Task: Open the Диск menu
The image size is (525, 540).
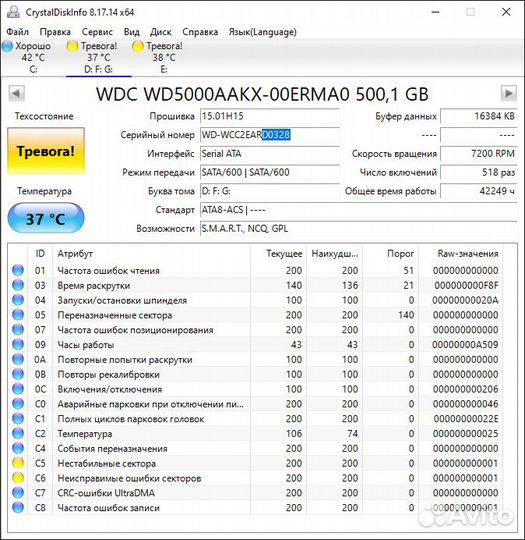Action: point(161,32)
